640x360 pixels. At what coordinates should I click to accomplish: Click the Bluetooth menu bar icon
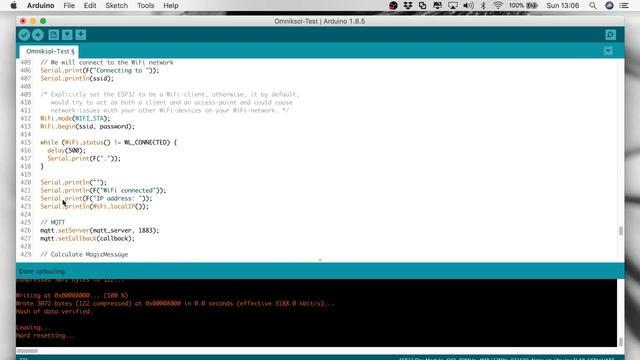click(483, 5)
